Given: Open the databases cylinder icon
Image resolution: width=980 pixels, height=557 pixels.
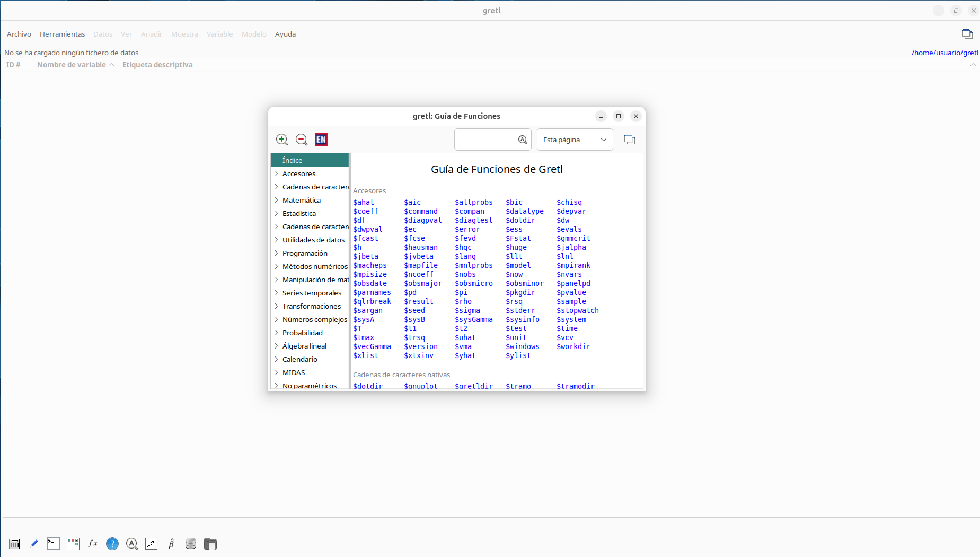Looking at the screenshot, I should pyautogui.click(x=191, y=544).
